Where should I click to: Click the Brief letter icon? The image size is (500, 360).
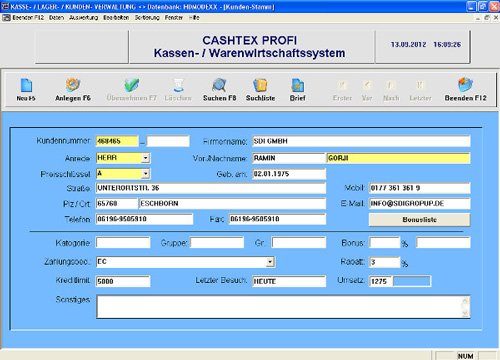click(297, 85)
